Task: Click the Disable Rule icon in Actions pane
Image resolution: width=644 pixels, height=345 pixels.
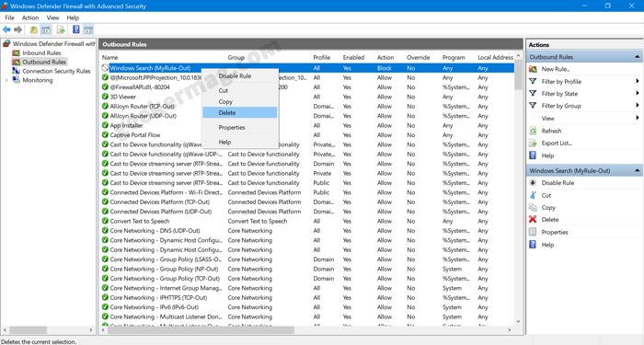Action: tap(533, 183)
